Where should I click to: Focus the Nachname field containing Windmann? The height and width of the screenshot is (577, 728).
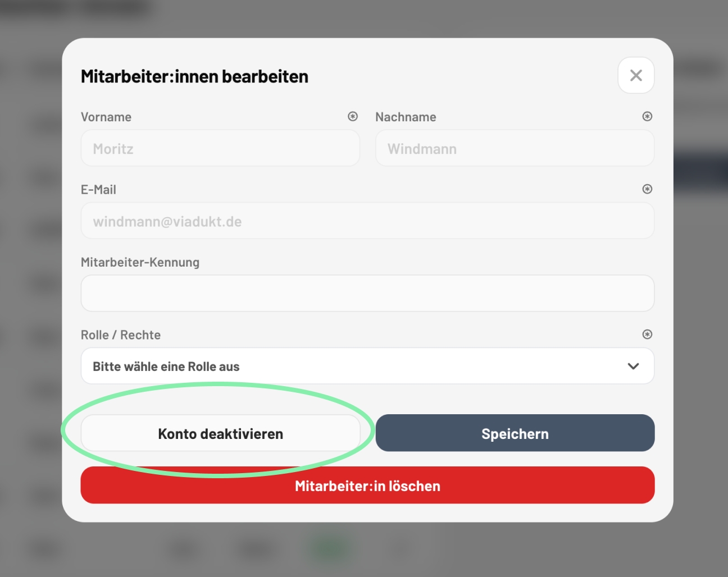point(515,149)
